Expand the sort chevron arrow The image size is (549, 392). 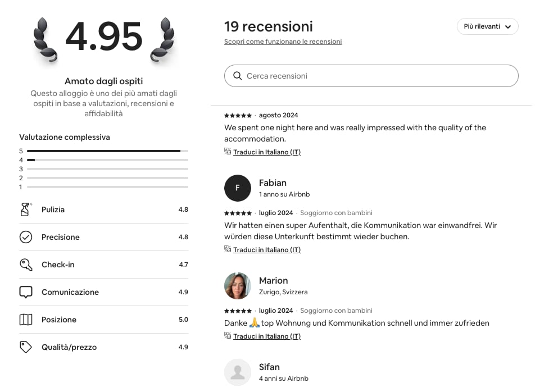(x=508, y=26)
